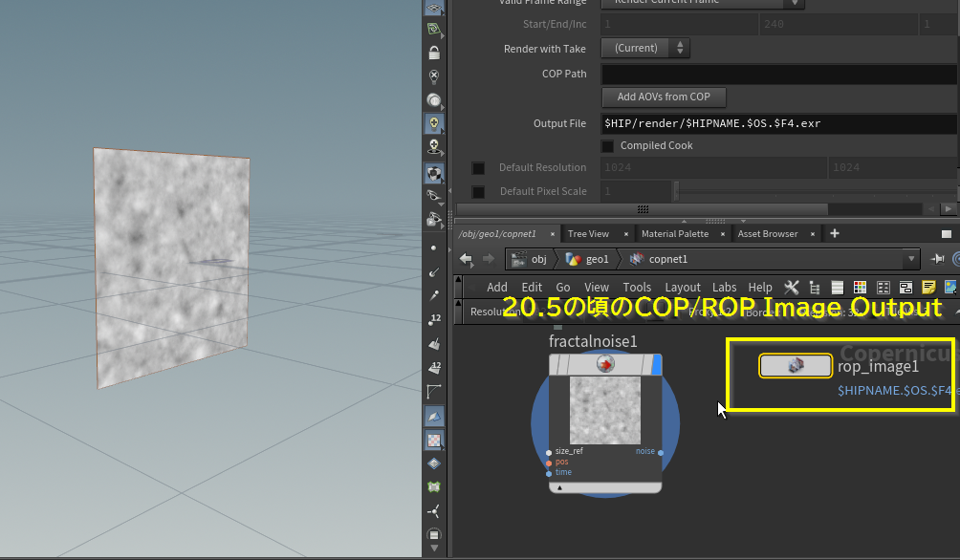960x560 pixels.
Task: Click the headlight sphere shading icon
Action: click(434, 100)
